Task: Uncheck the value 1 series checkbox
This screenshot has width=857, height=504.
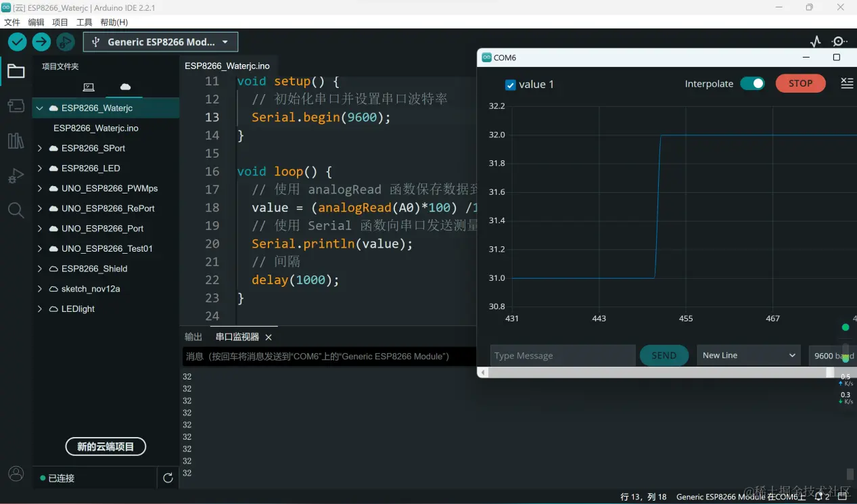Action: coord(511,85)
